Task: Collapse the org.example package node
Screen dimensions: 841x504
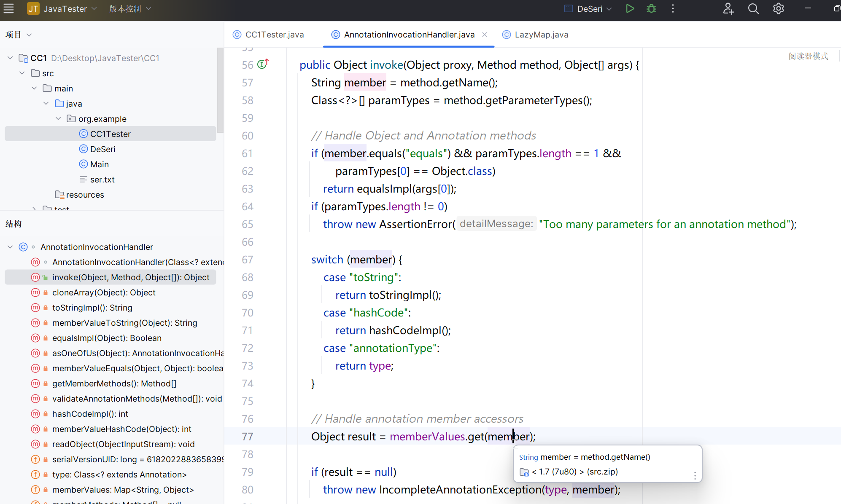Action: click(58, 119)
